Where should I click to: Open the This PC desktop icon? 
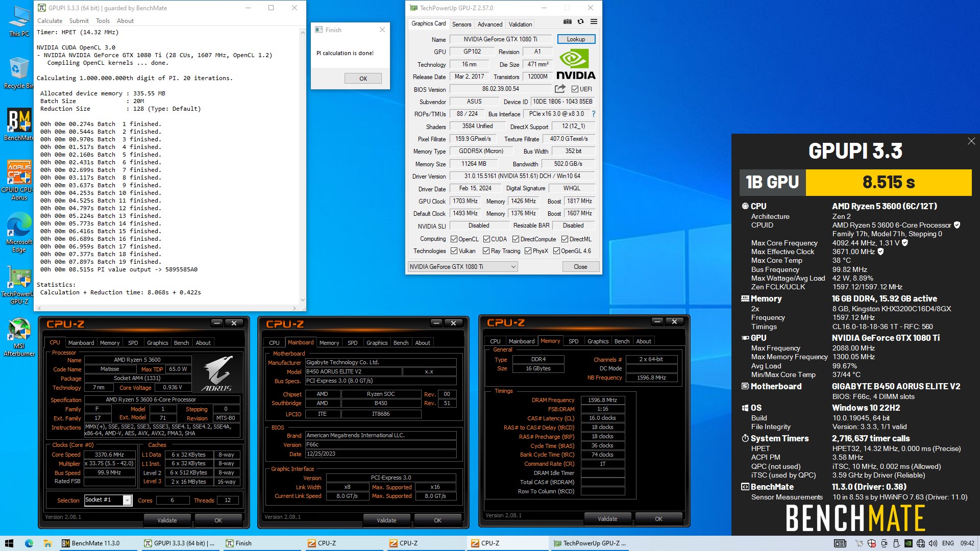pyautogui.click(x=19, y=21)
